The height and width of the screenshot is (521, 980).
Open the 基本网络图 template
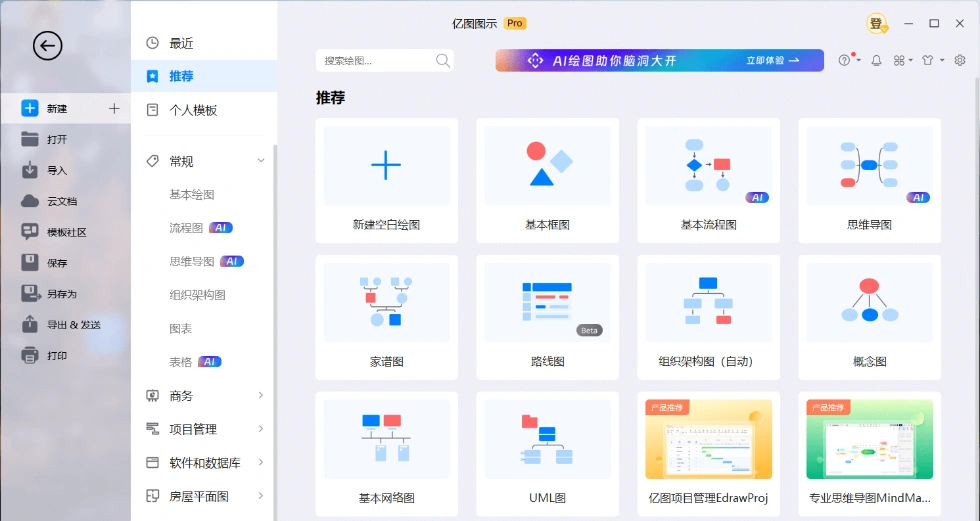click(x=386, y=454)
